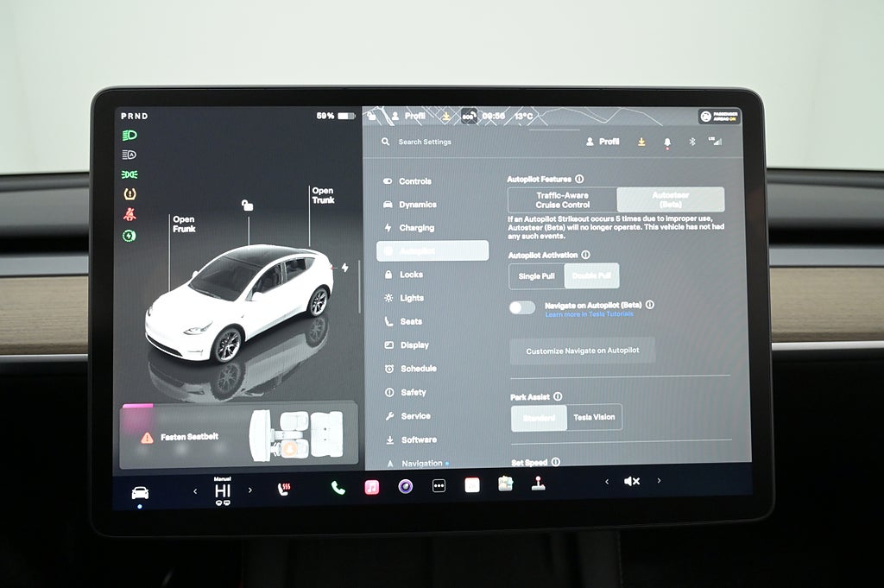The width and height of the screenshot is (884, 588).
Task: Go to the Display settings section
Action: click(414, 345)
